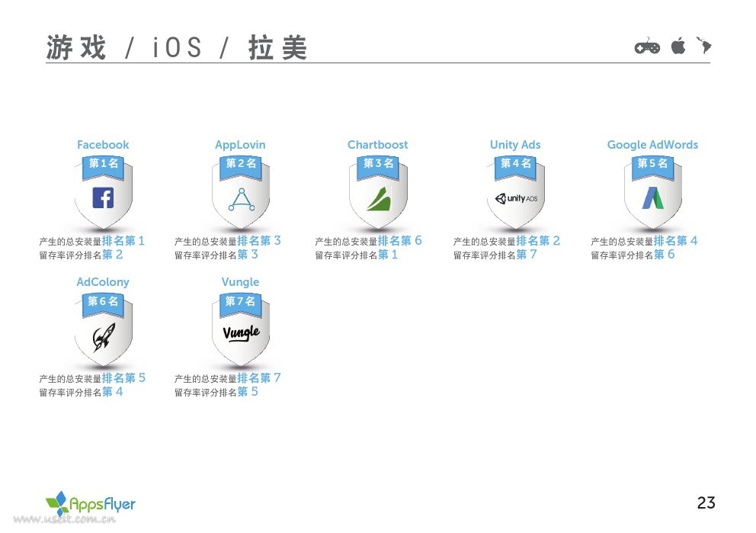This screenshot has width=756, height=533.
Task: Click the title 游戏 / iOS / 拉美
Action: coord(177,47)
